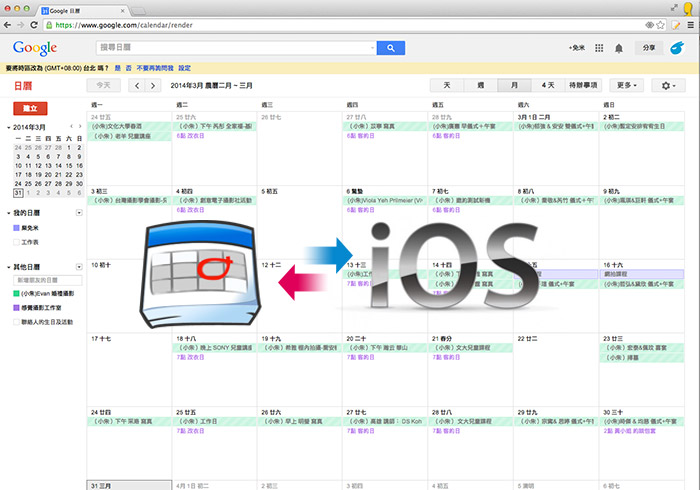Open a new browser tab
The height and width of the screenshot is (490, 700).
(139, 11)
